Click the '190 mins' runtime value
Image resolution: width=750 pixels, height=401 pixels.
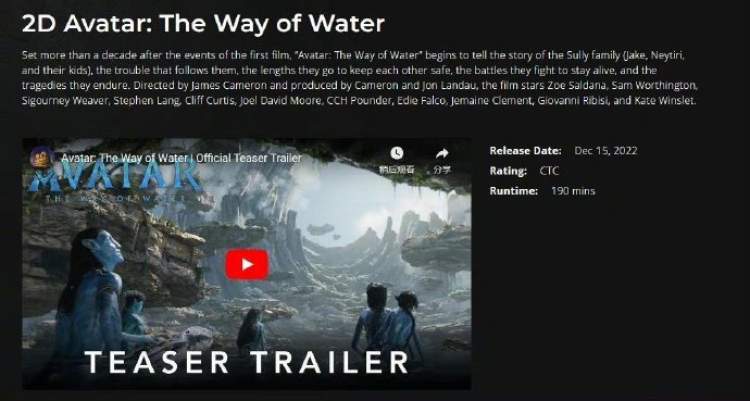[573, 191]
